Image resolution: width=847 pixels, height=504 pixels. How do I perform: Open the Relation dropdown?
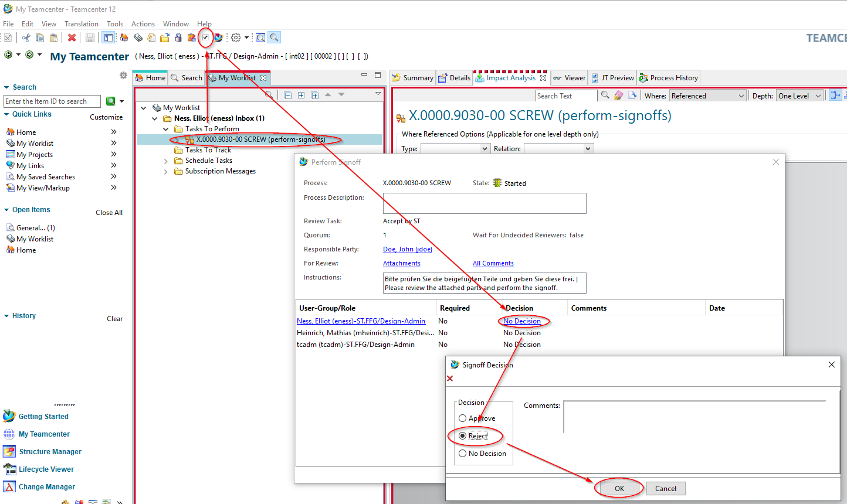pyautogui.click(x=558, y=149)
